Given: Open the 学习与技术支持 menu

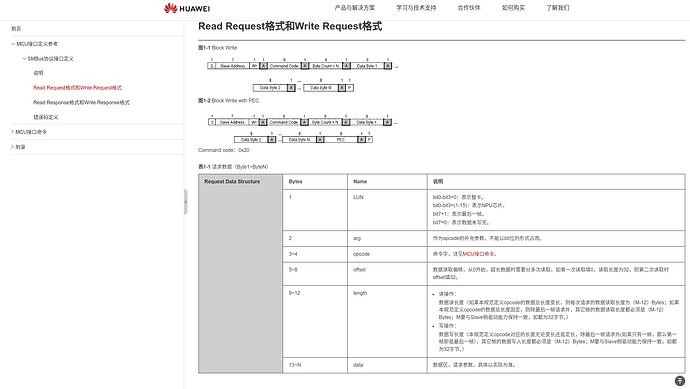Looking at the screenshot, I should pyautogui.click(x=416, y=8).
